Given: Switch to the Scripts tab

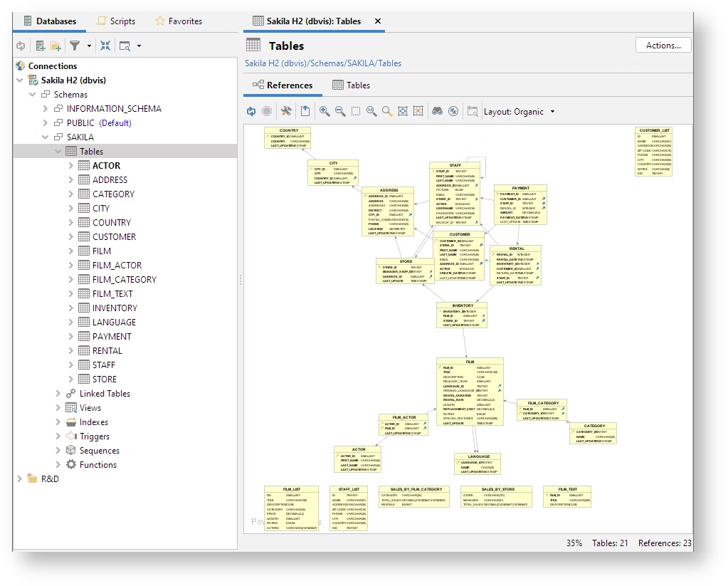Looking at the screenshot, I should [115, 21].
